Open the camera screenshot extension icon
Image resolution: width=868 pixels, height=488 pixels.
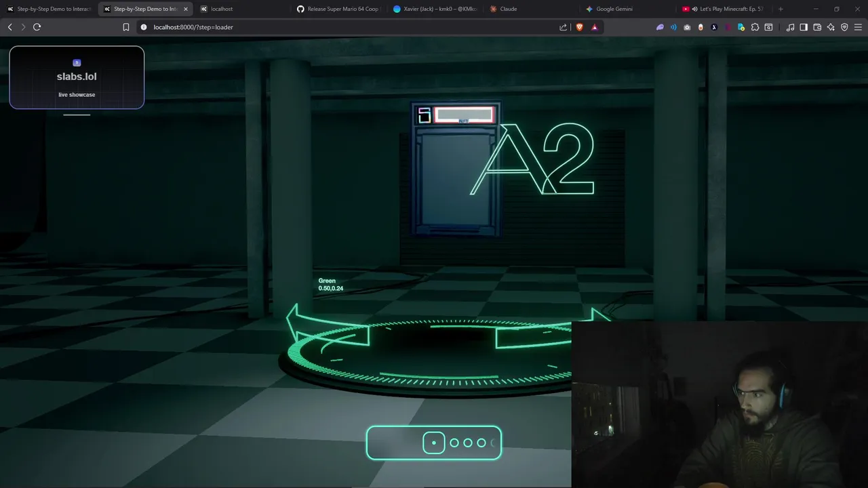coord(687,27)
